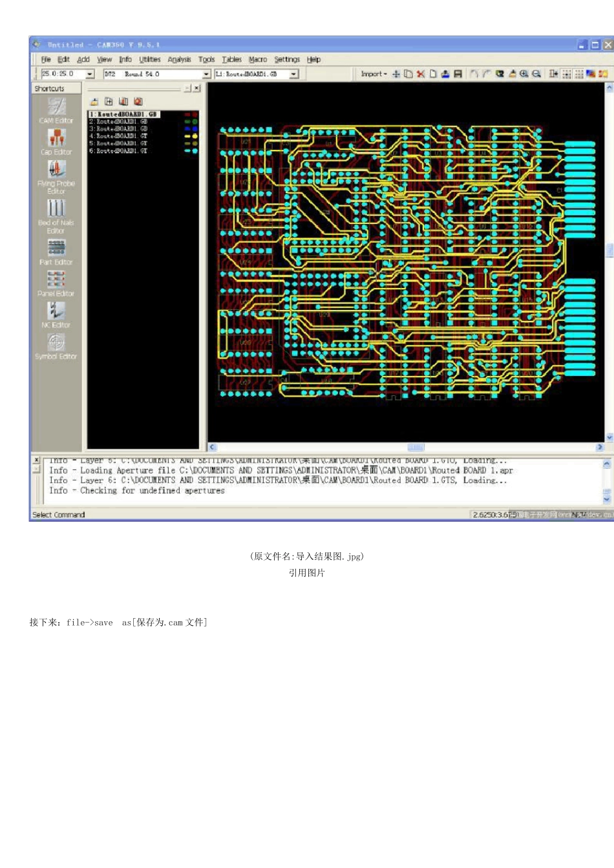
Task: Open the Analysis menu
Action: (x=179, y=59)
